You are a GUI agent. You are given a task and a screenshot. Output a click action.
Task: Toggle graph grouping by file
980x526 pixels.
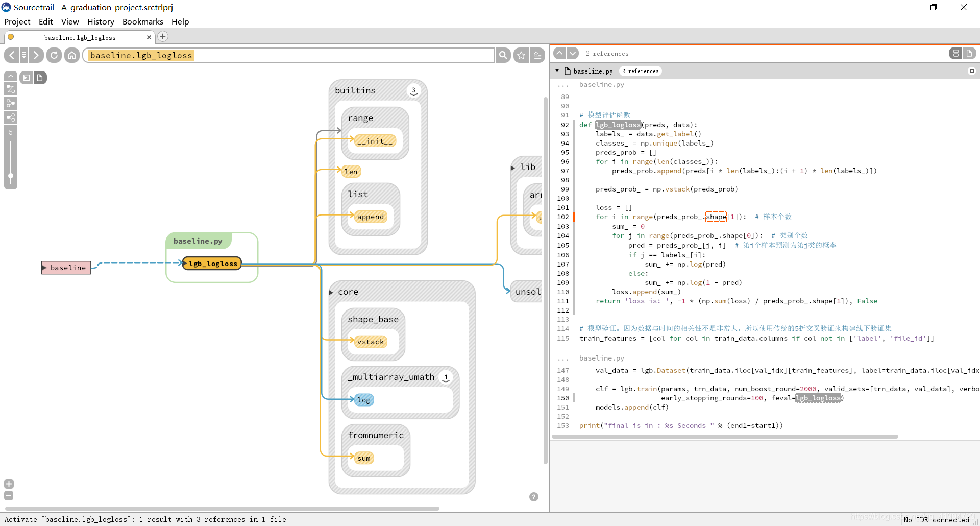coord(40,78)
